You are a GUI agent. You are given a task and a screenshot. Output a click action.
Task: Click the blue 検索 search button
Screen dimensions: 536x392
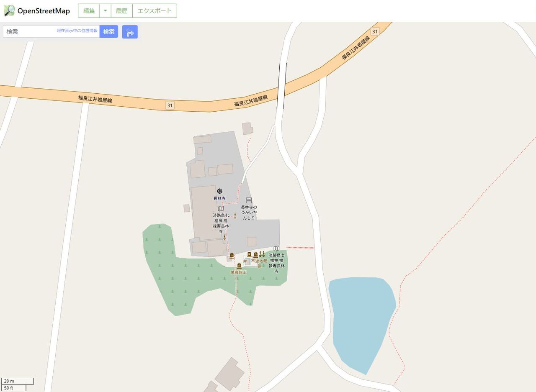[x=109, y=31]
